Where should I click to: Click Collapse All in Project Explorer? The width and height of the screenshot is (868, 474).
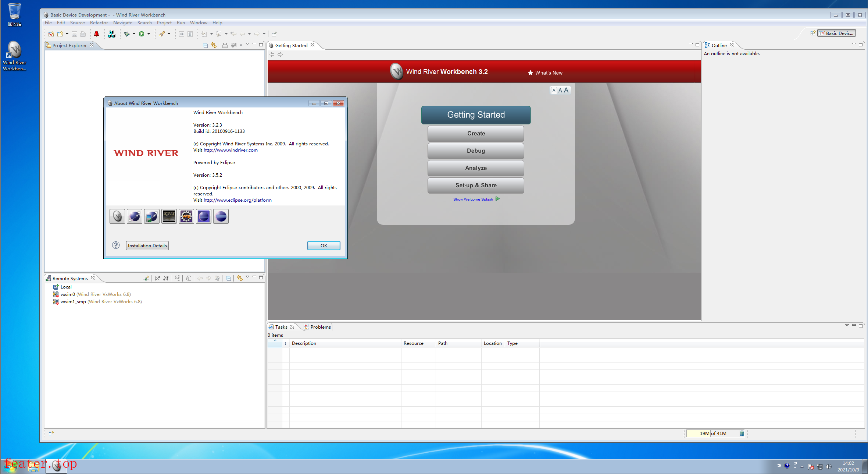tap(205, 45)
